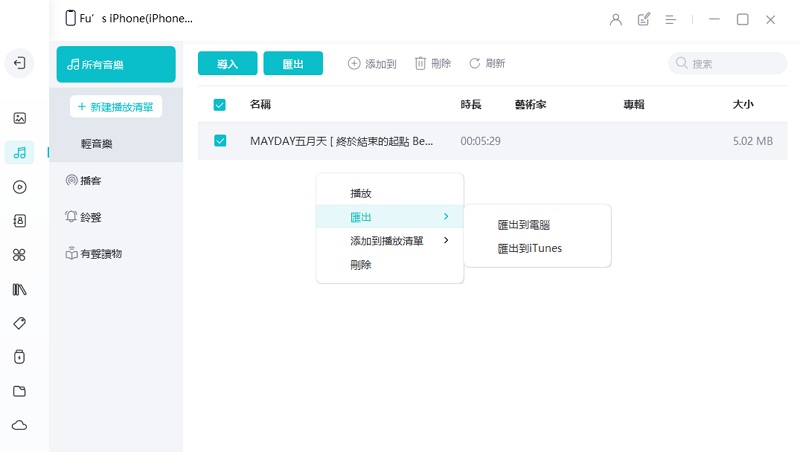Click the 導入 button
The height and width of the screenshot is (452, 800).
pyautogui.click(x=228, y=63)
